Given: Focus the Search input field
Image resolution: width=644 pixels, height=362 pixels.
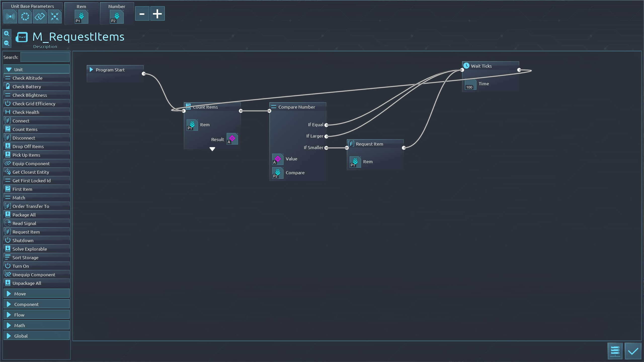Looking at the screenshot, I should [x=45, y=57].
